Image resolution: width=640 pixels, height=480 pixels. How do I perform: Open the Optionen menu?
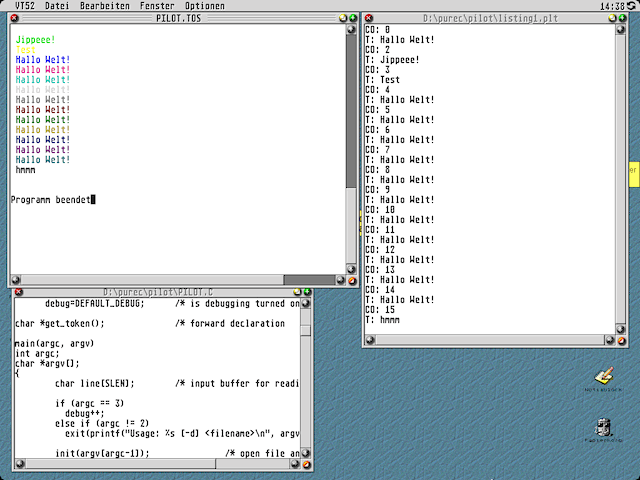(205, 6)
